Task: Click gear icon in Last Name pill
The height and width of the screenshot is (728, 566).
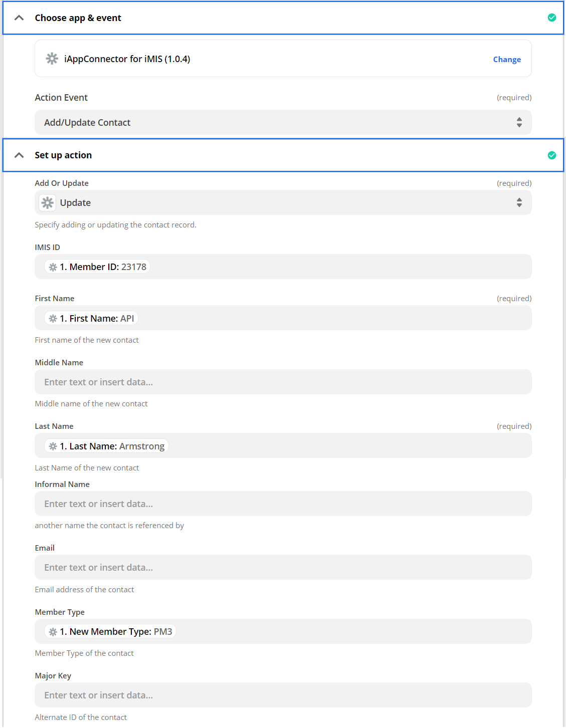Action: click(x=53, y=446)
